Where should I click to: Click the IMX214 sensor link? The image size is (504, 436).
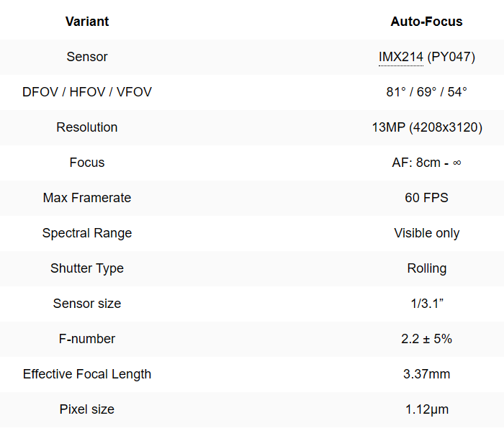(x=401, y=57)
